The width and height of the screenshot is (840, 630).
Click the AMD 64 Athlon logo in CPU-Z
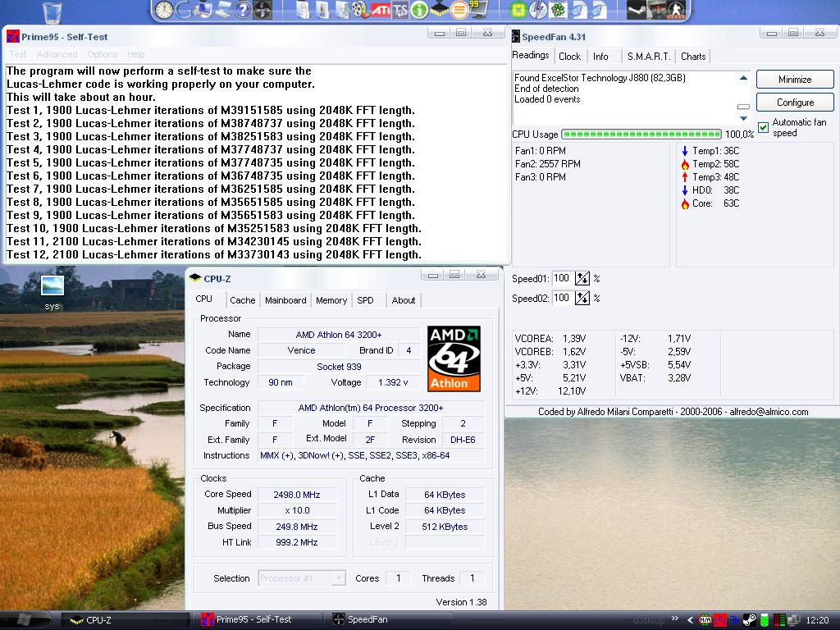click(454, 358)
